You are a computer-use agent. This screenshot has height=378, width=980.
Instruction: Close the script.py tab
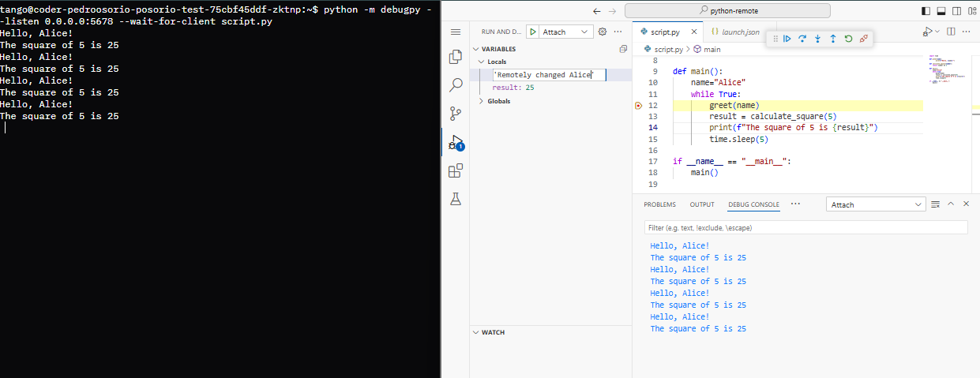694,32
